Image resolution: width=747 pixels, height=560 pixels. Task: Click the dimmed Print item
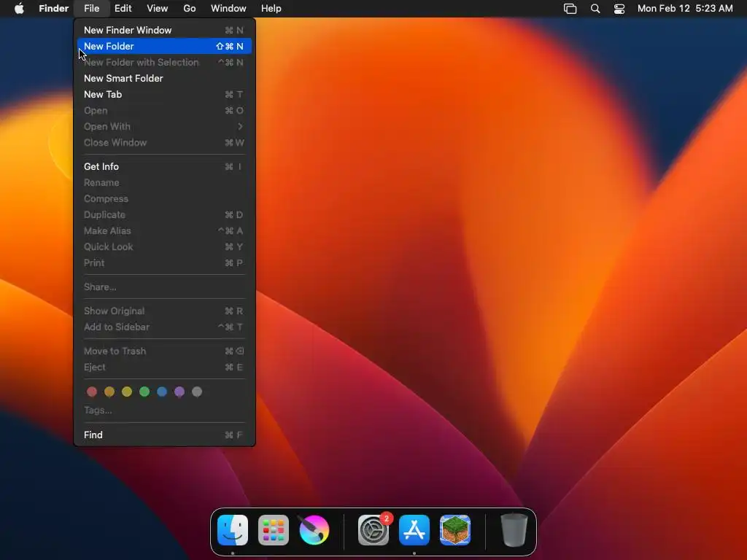pyautogui.click(x=164, y=262)
